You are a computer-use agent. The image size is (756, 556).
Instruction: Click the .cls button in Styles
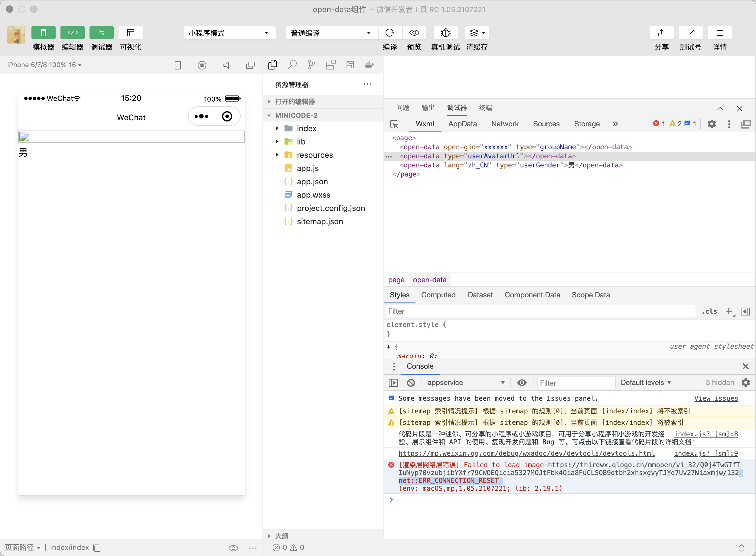point(709,311)
